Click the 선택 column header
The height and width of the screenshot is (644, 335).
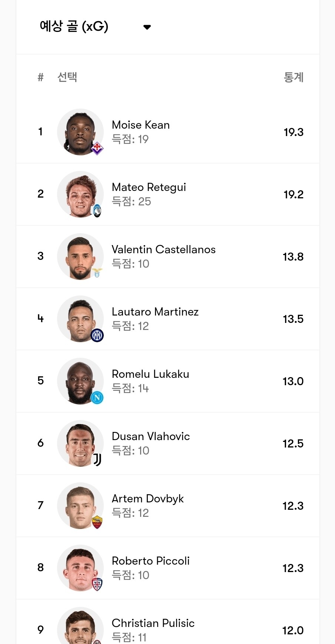(67, 77)
